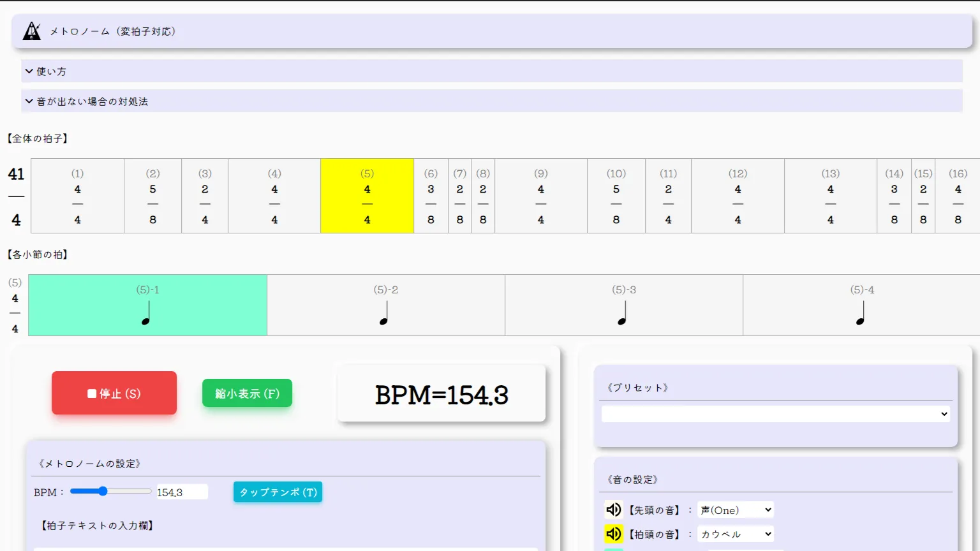Click the BPM number field showing 154.3
Screen dimensions: 980x551
(182, 492)
